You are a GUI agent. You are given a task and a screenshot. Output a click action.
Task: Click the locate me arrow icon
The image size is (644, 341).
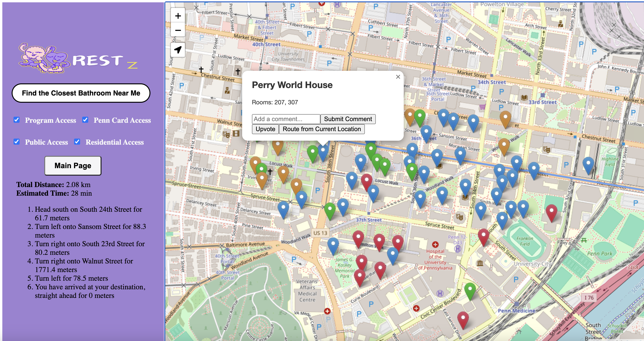pyautogui.click(x=178, y=50)
